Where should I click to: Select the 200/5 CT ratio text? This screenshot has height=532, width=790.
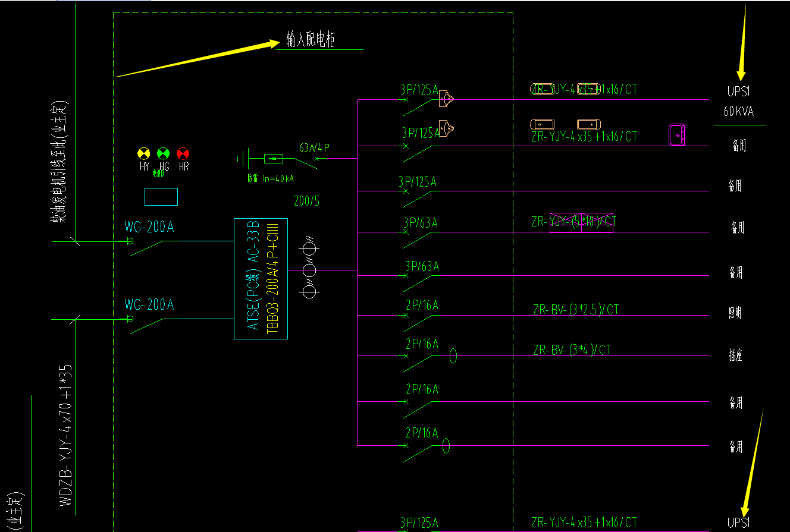pos(307,201)
